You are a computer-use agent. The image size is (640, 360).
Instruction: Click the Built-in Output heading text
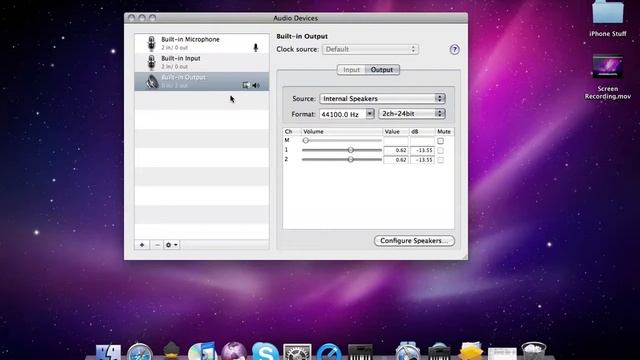pyautogui.click(x=302, y=36)
